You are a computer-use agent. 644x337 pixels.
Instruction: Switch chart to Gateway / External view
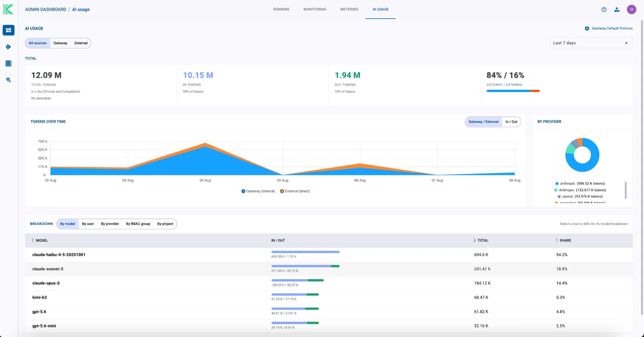coord(483,122)
